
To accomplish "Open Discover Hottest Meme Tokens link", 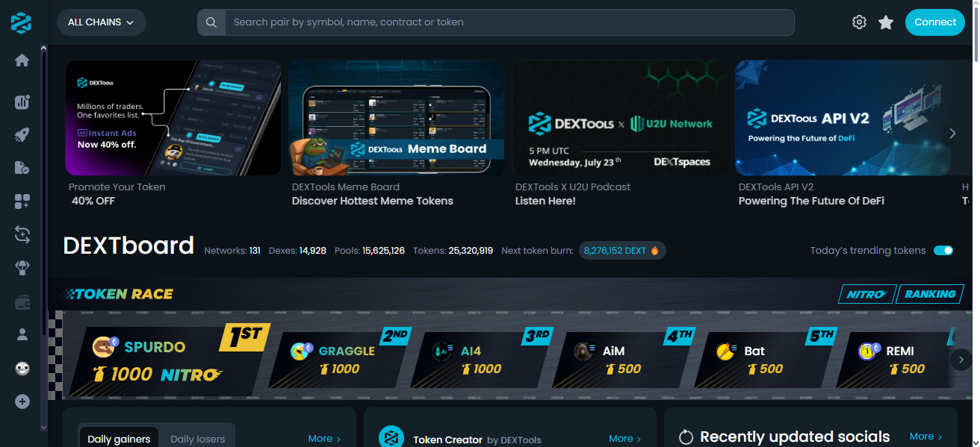I will pos(373,201).
